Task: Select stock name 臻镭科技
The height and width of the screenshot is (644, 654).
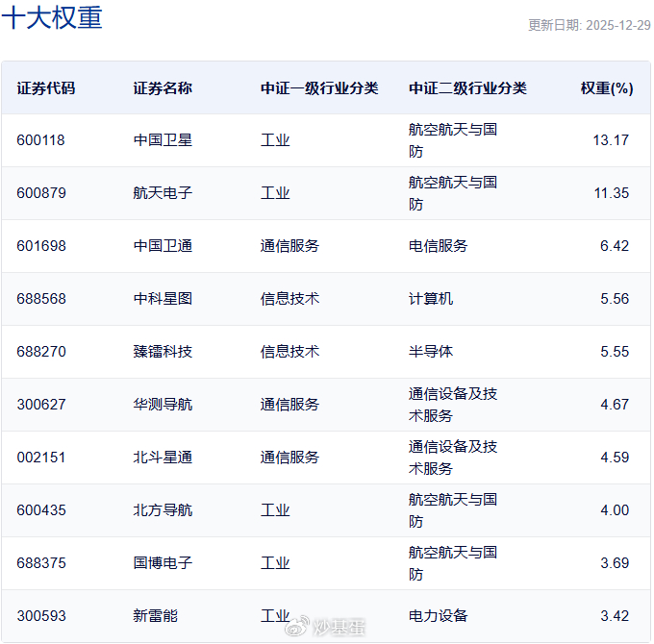Action: [x=163, y=352]
